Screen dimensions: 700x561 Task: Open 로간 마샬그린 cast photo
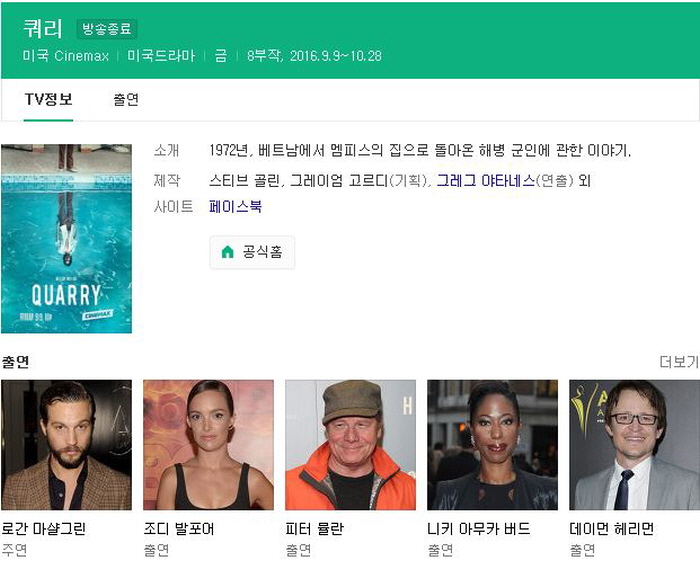coord(67,445)
